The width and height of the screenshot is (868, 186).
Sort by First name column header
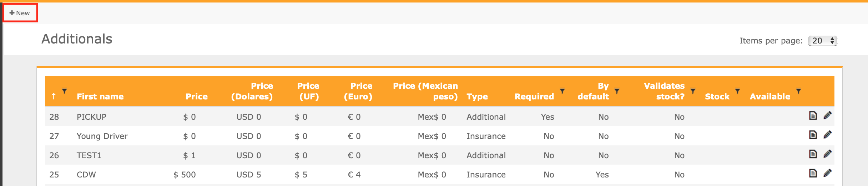coord(100,97)
